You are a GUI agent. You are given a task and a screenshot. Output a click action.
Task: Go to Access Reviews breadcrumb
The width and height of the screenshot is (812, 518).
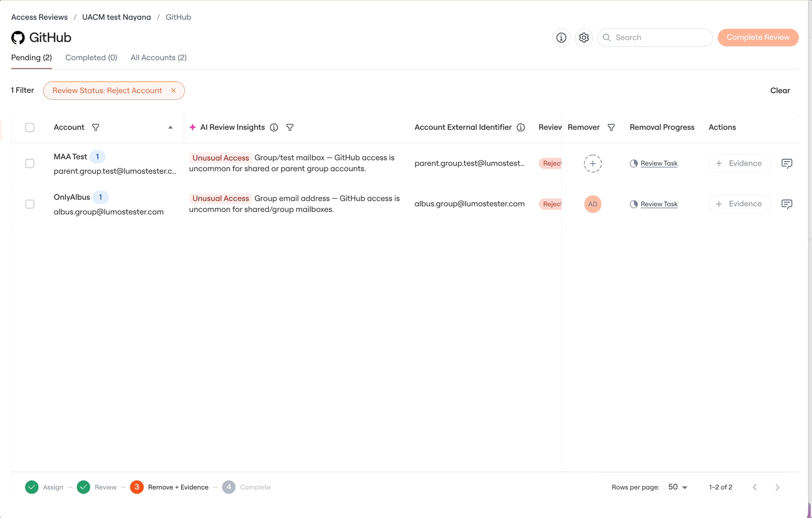coord(39,17)
